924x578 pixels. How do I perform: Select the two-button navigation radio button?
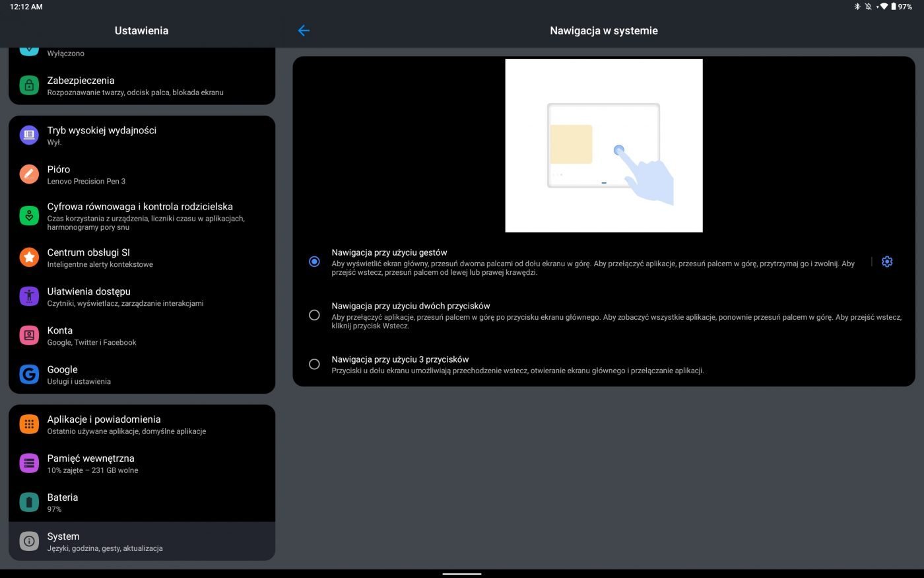coord(315,315)
